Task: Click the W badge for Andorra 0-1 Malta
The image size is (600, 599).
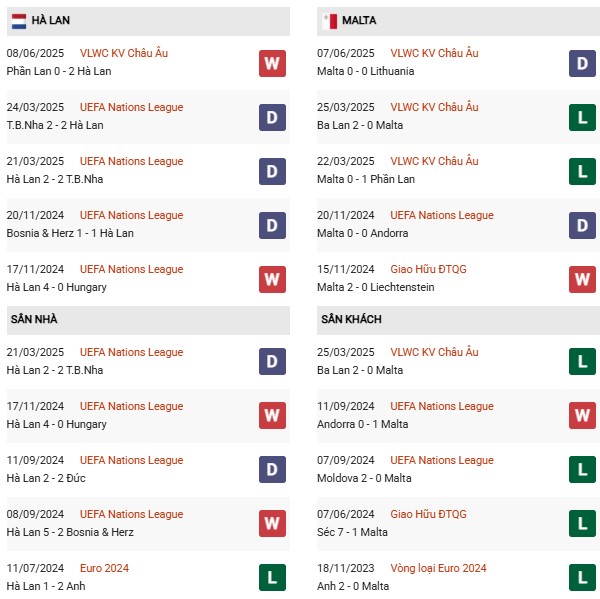Action: click(582, 416)
